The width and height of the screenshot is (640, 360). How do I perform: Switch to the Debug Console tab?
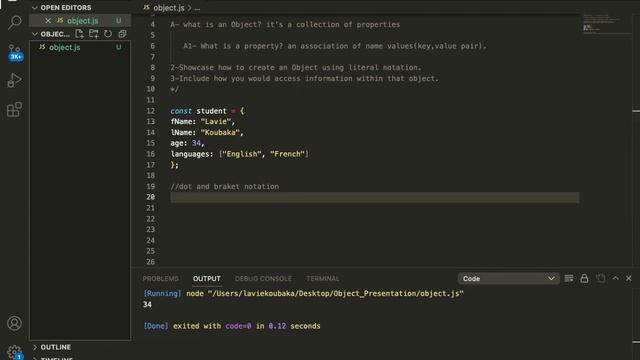click(263, 278)
